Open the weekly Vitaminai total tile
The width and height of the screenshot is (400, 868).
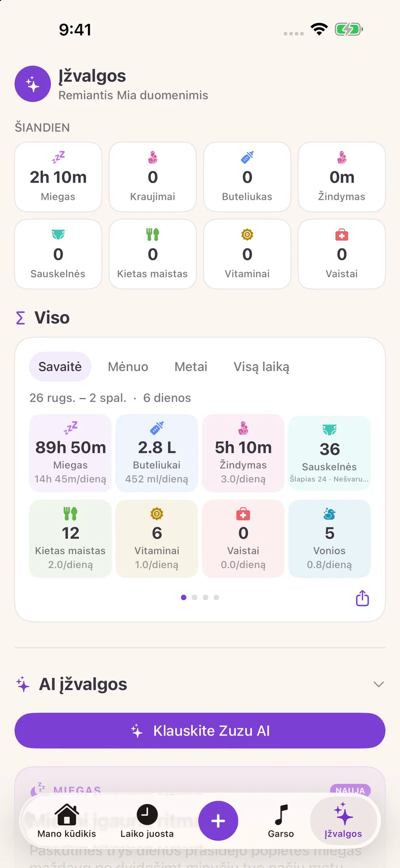click(157, 539)
